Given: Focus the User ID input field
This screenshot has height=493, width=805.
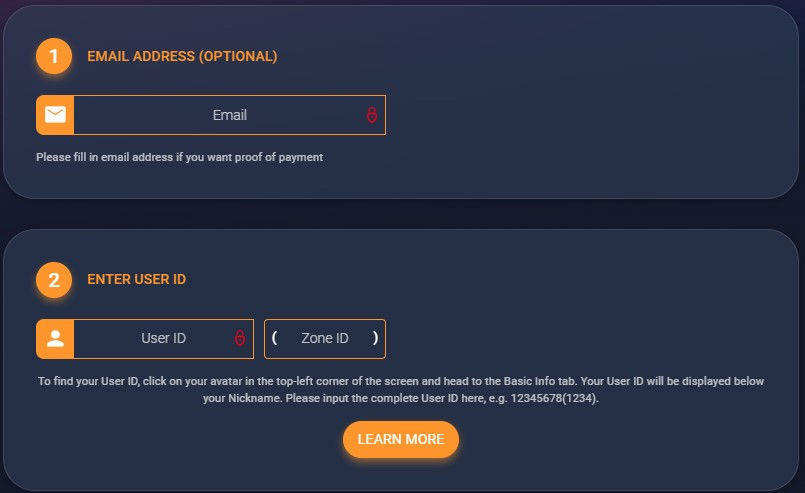Looking at the screenshot, I should (155, 339).
